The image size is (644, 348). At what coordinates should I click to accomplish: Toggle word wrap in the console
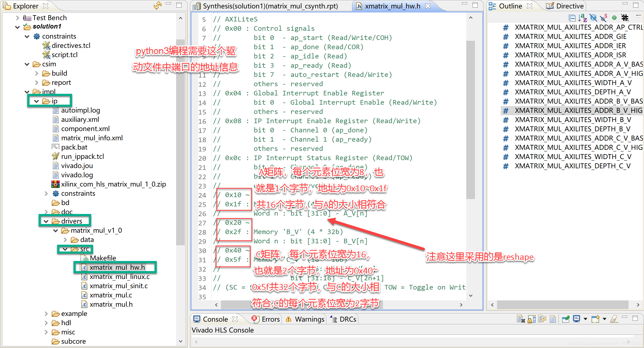(542, 319)
